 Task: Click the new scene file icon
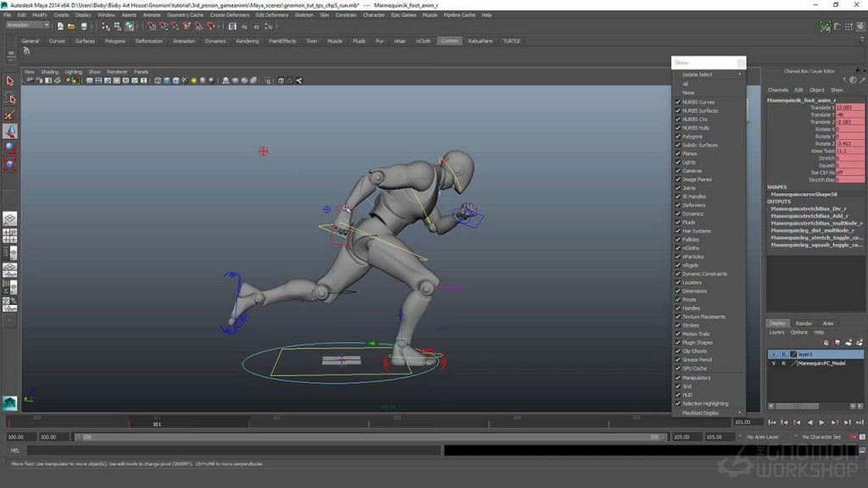coord(58,26)
